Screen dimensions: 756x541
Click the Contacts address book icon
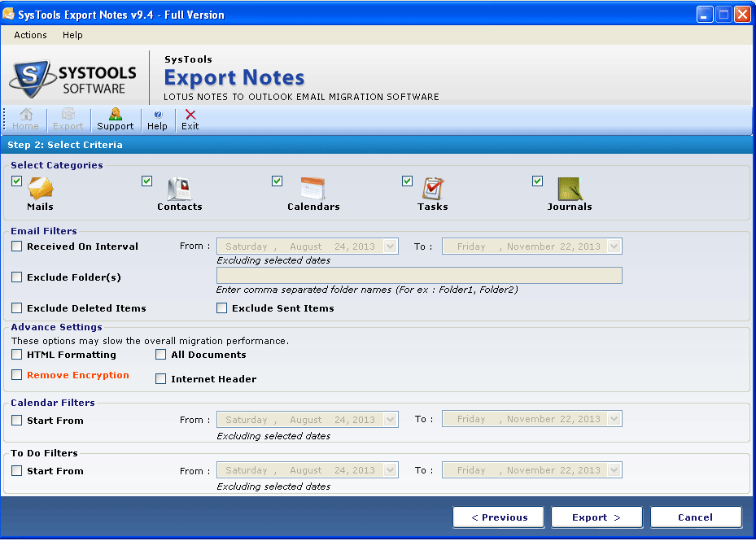179,189
